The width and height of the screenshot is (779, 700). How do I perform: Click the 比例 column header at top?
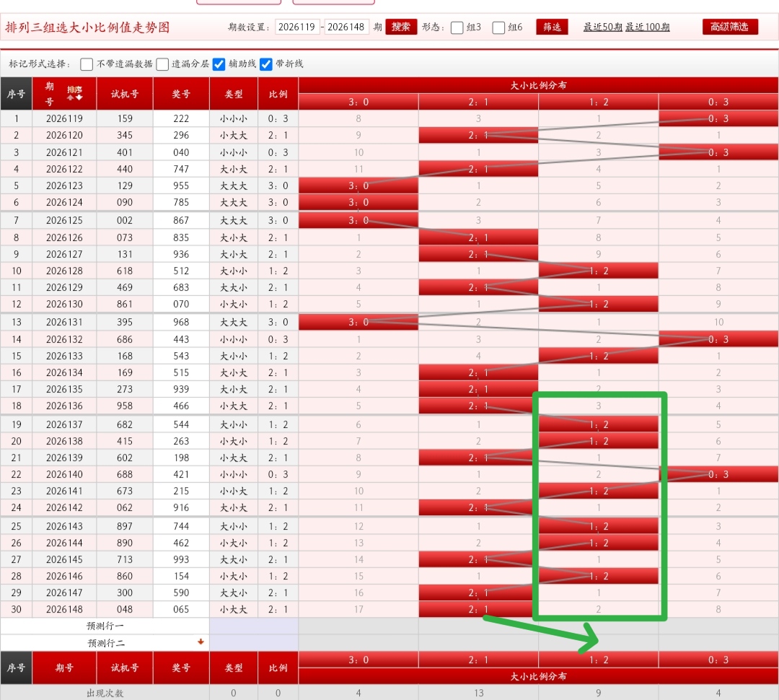coord(278,94)
